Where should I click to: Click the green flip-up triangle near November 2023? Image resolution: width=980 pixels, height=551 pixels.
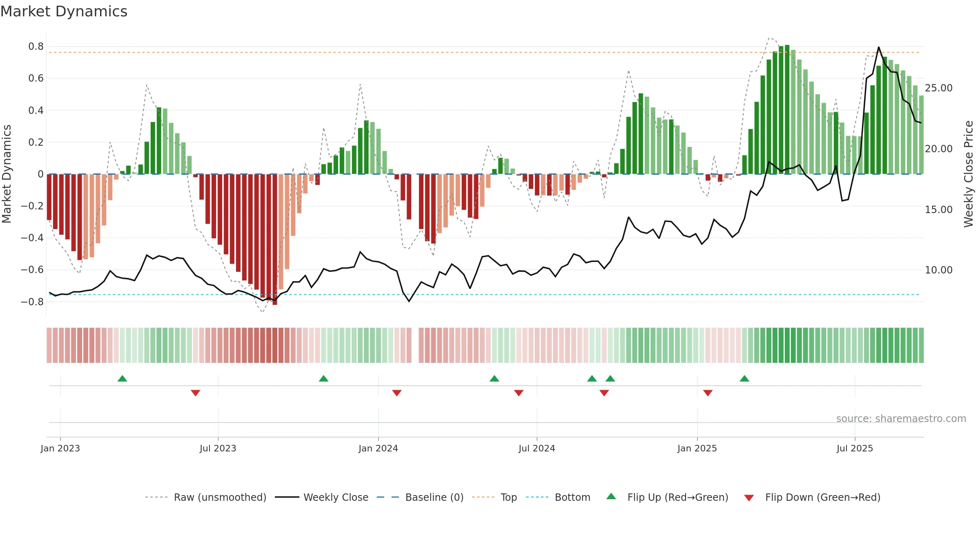click(x=323, y=378)
